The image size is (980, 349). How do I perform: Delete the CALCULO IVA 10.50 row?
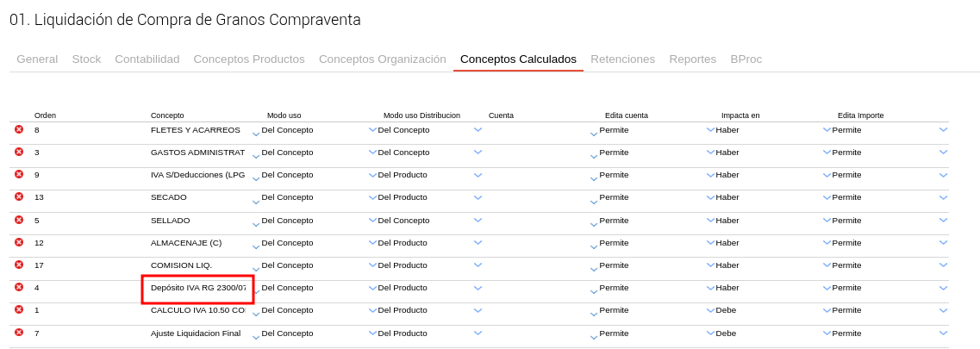coord(19,309)
